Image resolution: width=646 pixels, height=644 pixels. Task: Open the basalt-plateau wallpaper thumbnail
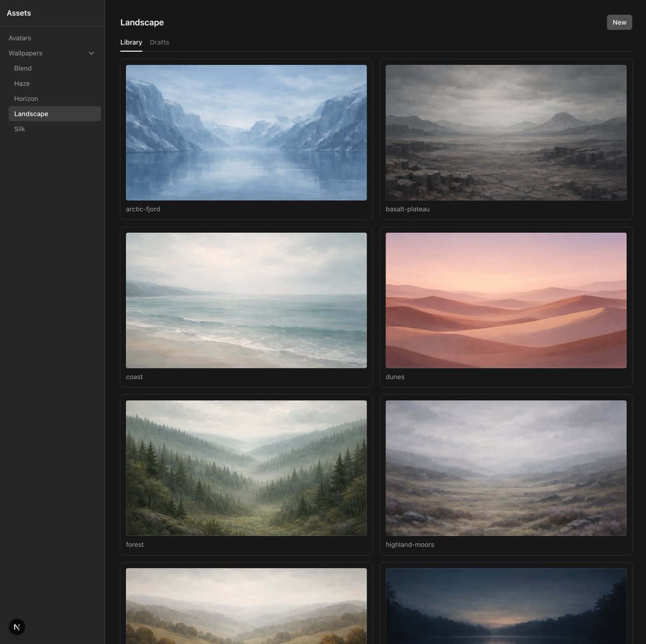506,132
